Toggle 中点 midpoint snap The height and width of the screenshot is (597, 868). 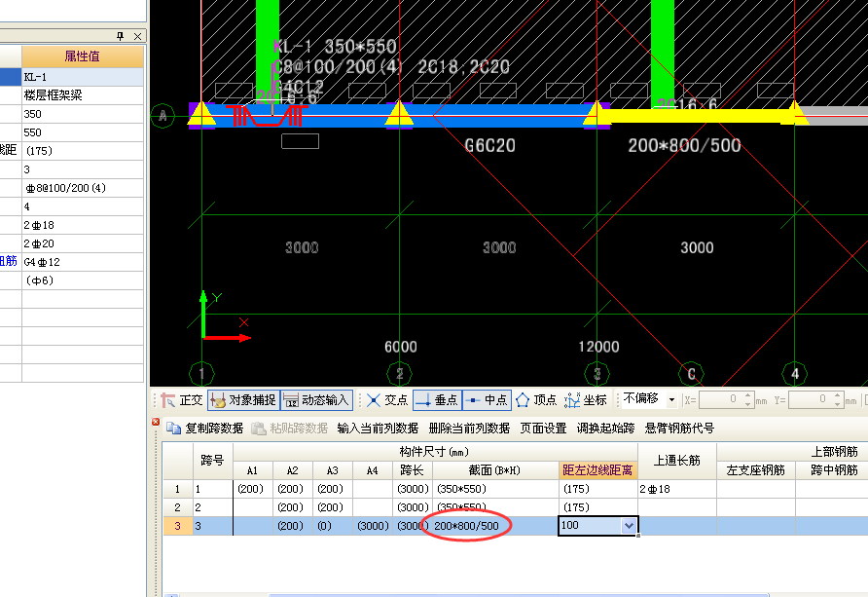point(487,400)
